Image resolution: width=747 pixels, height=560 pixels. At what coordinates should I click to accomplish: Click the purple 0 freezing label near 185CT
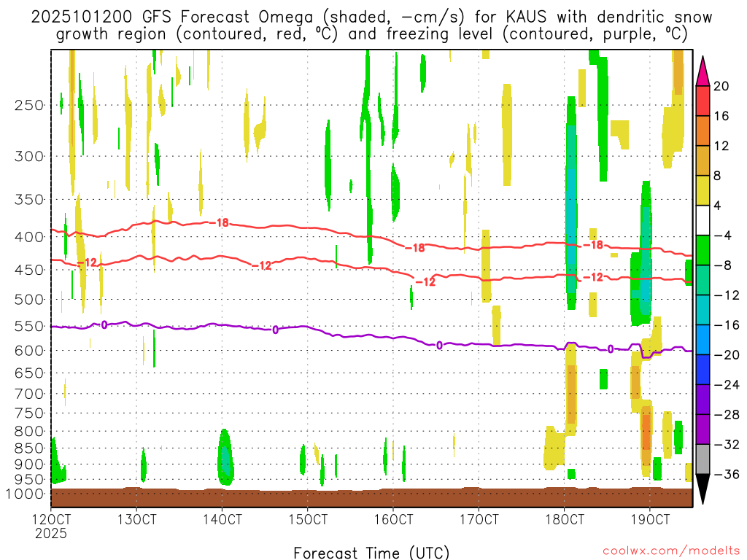611,349
